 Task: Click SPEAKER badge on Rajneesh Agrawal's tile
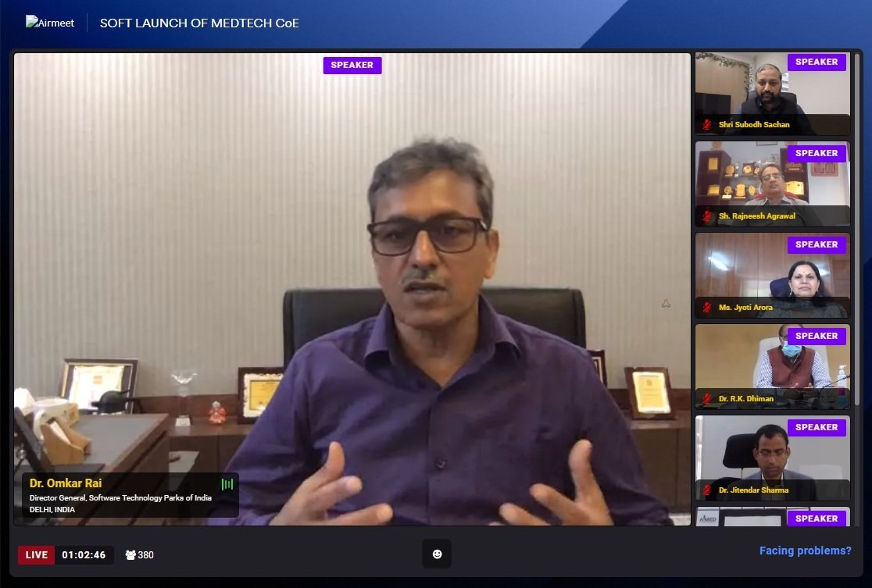pyautogui.click(x=817, y=153)
